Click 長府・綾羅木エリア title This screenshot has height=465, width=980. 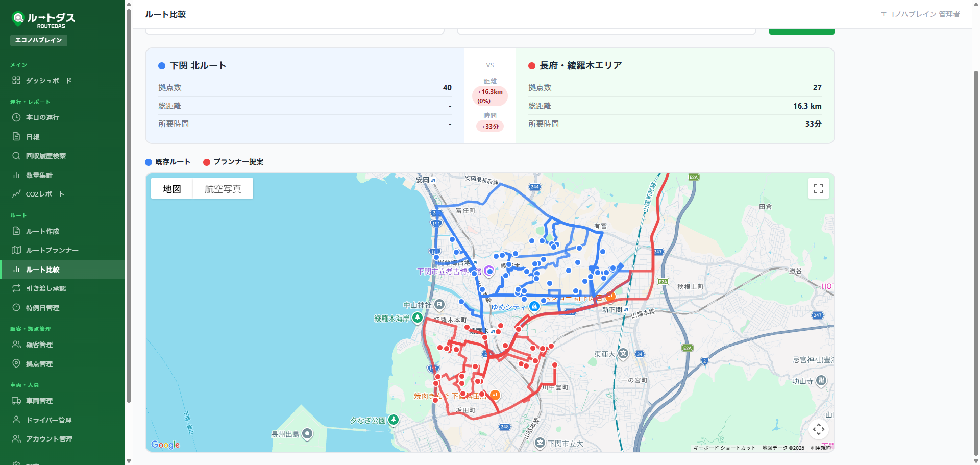(x=581, y=66)
